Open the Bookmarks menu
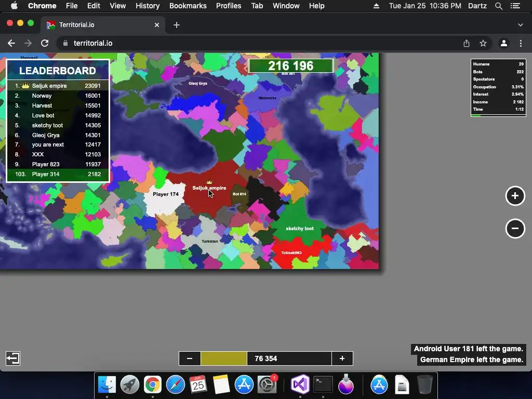Screen dimensions: 532x399 click(188, 6)
